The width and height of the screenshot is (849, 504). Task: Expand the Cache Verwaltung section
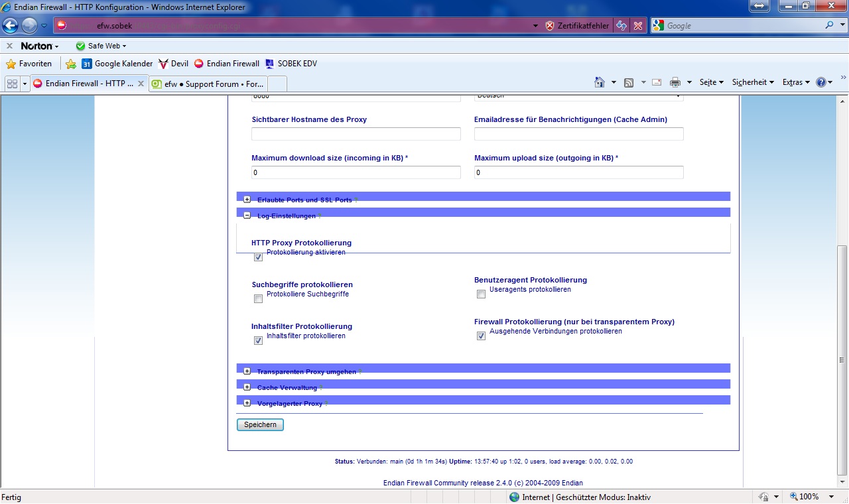point(247,387)
